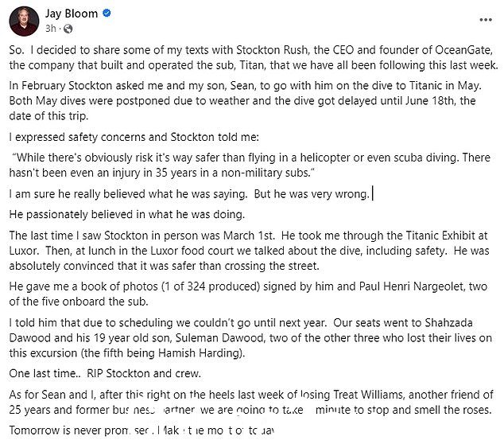
Task: Place cursor after "he was very wrong."
Action: click(370, 194)
